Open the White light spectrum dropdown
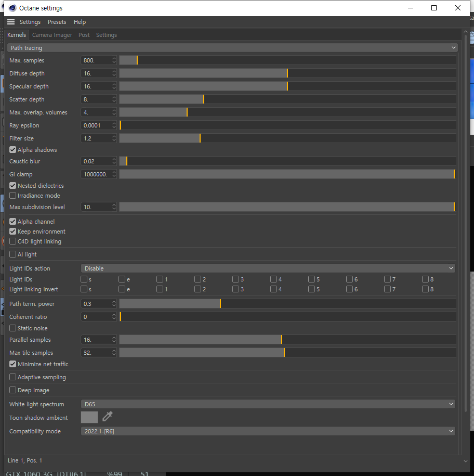This screenshot has height=476, width=474. click(268, 404)
